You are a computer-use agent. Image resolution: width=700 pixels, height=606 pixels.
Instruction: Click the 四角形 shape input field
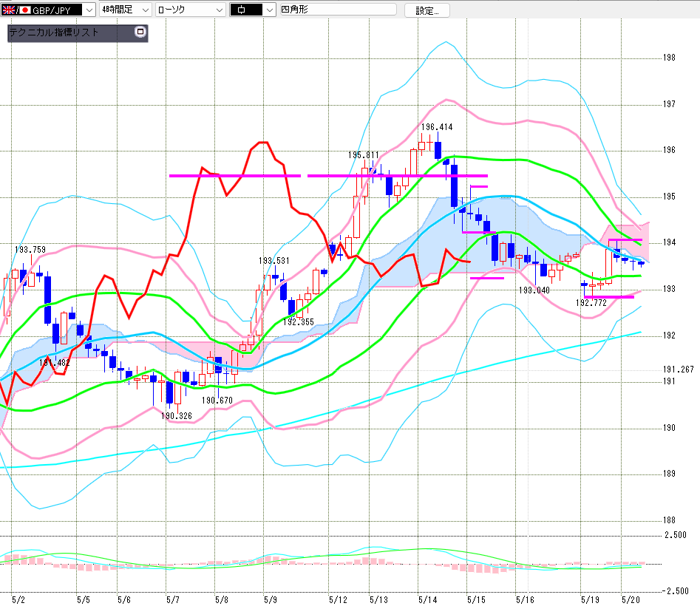(x=338, y=10)
